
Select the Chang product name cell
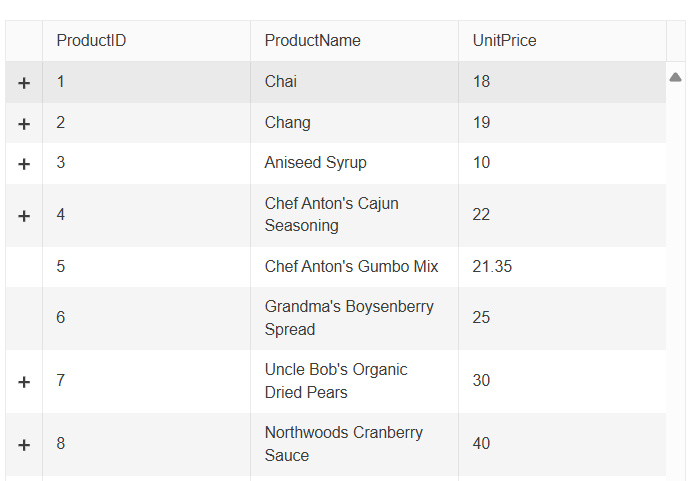(288, 123)
